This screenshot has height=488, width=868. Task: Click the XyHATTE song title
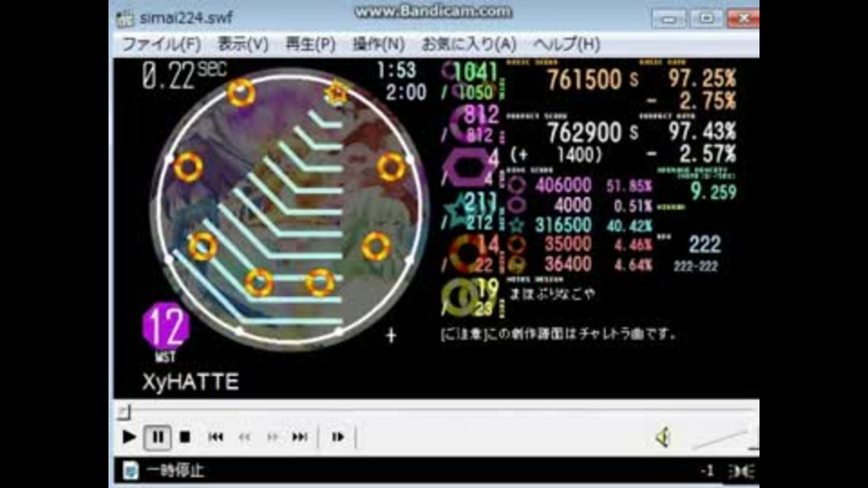point(191,381)
